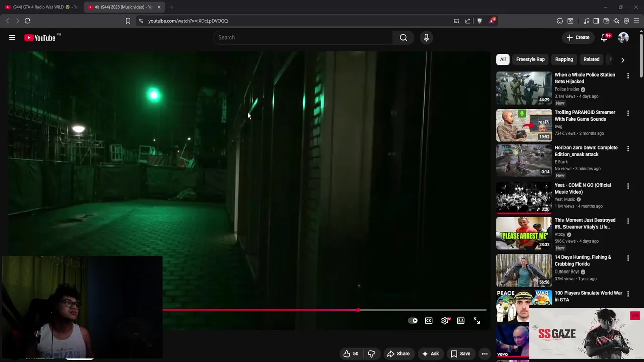
Task: Open browser extensions puzzle icon
Action: (560, 21)
